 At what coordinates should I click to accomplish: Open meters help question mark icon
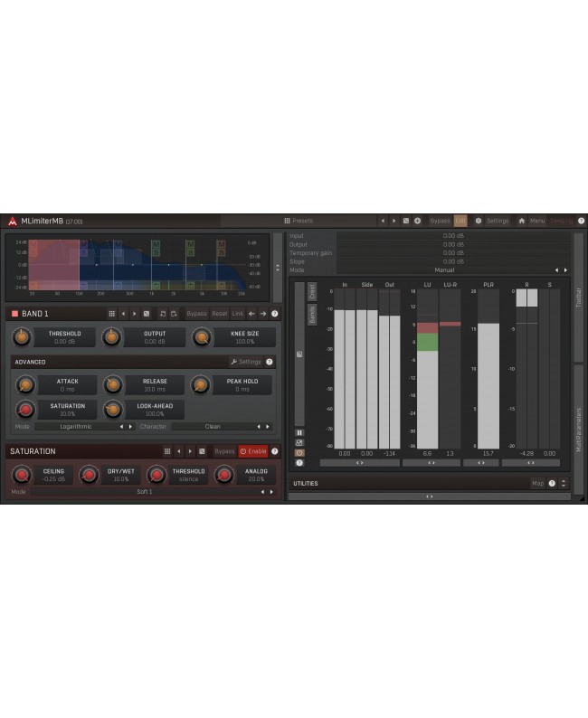[299, 463]
